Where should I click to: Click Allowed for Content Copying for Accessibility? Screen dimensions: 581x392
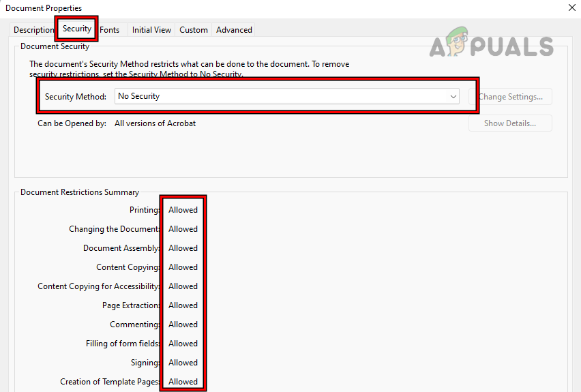point(183,286)
